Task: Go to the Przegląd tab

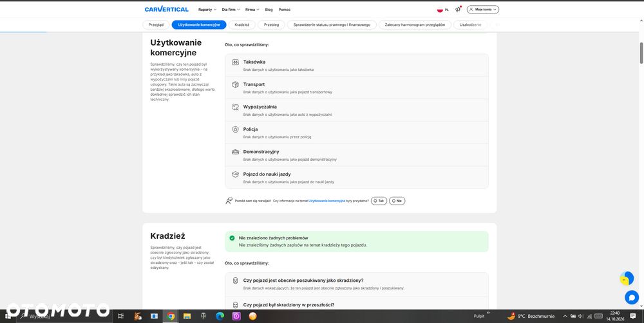Action: point(156,24)
